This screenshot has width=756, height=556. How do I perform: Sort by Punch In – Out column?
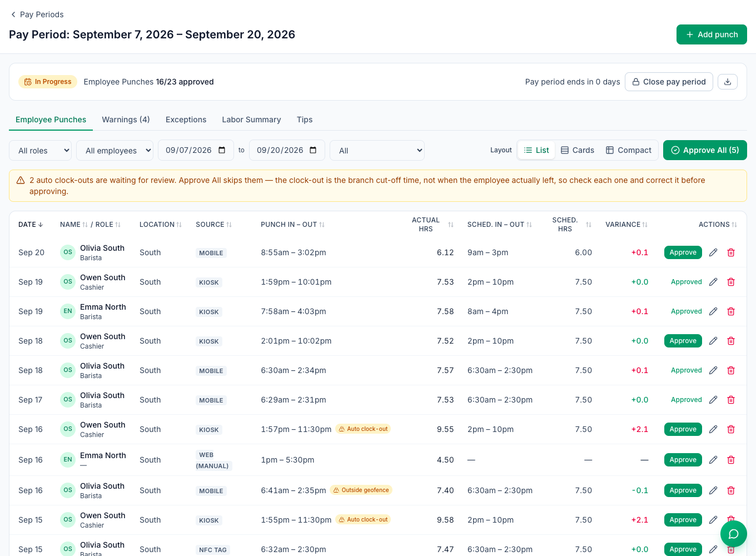293,225
